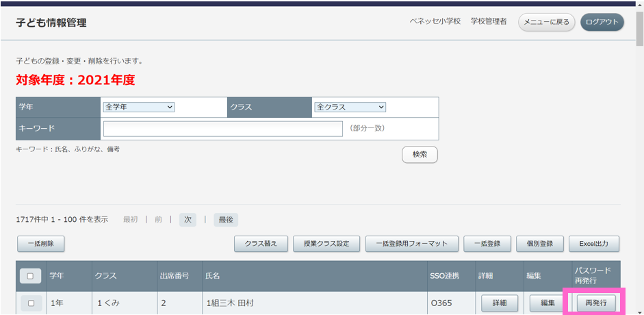Click the 子ども情報管理 page title

[x=51, y=23]
